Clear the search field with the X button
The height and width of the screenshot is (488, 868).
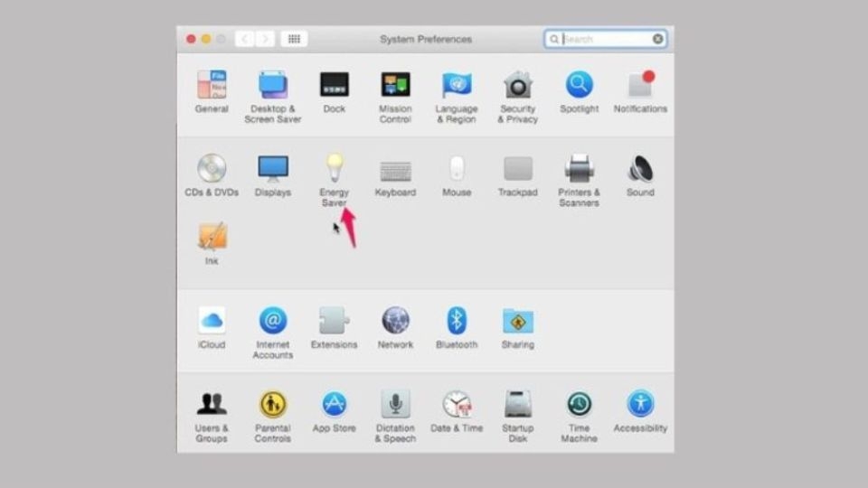click(657, 39)
